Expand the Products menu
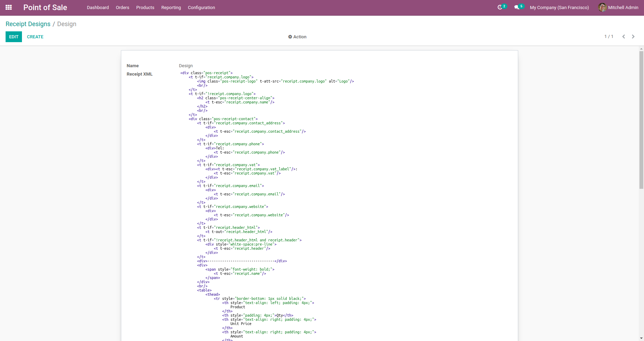Image resolution: width=644 pixels, height=341 pixels. pos(145,7)
